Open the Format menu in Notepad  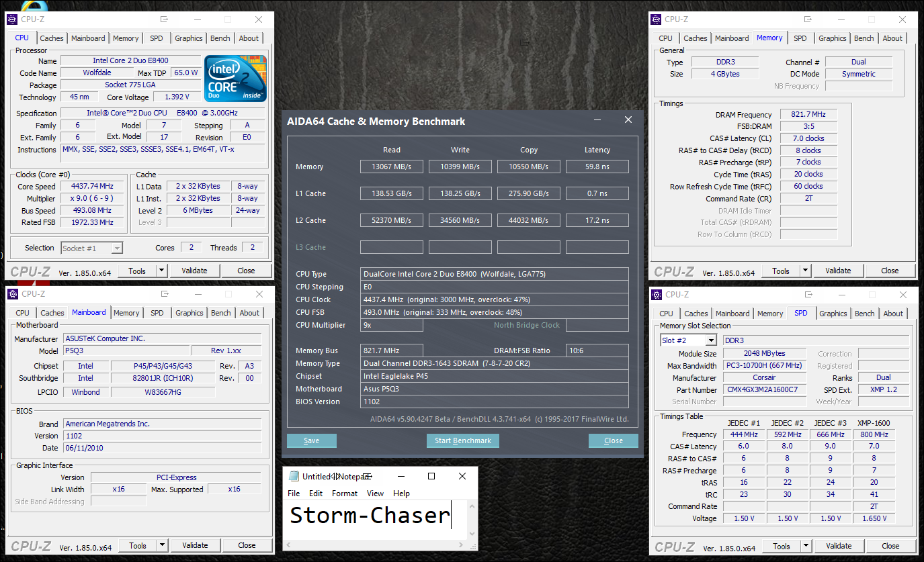coord(345,493)
